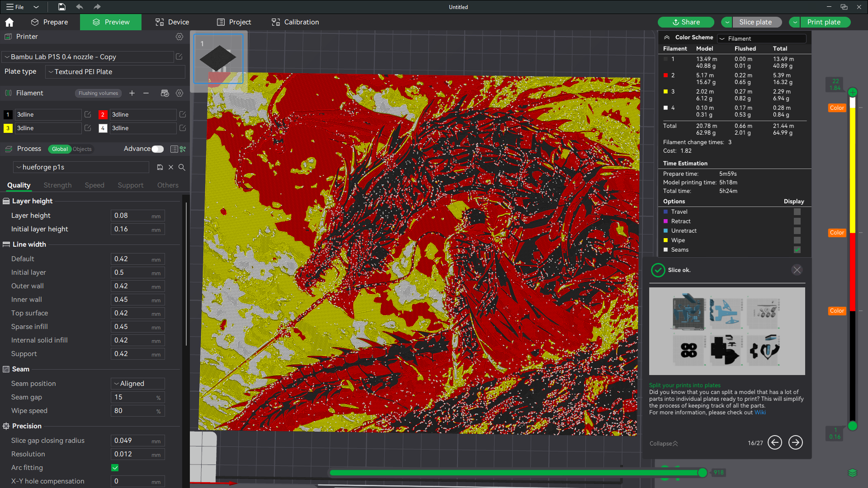
Task: Redo action with redo arrow
Action: (x=97, y=7)
